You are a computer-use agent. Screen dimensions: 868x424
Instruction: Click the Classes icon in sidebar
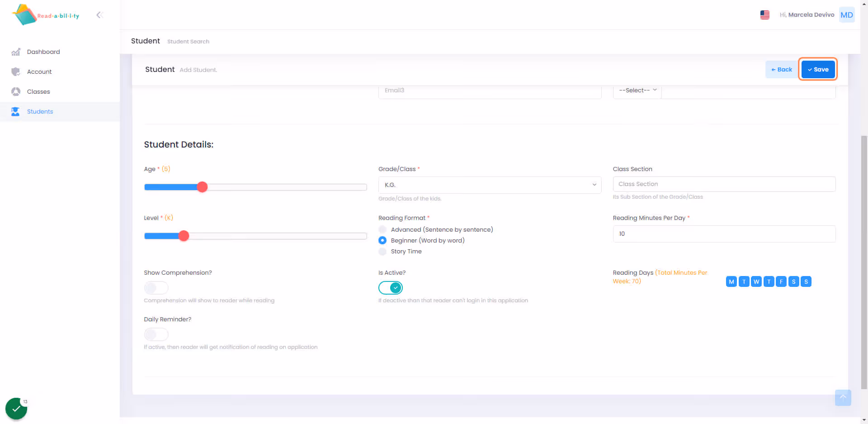(x=16, y=91)
